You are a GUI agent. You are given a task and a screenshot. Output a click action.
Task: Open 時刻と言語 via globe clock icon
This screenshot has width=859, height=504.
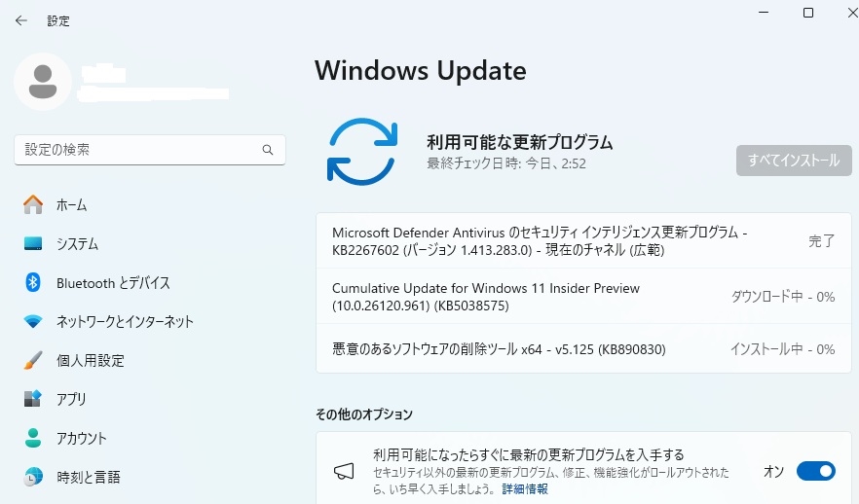coord(33,477)
